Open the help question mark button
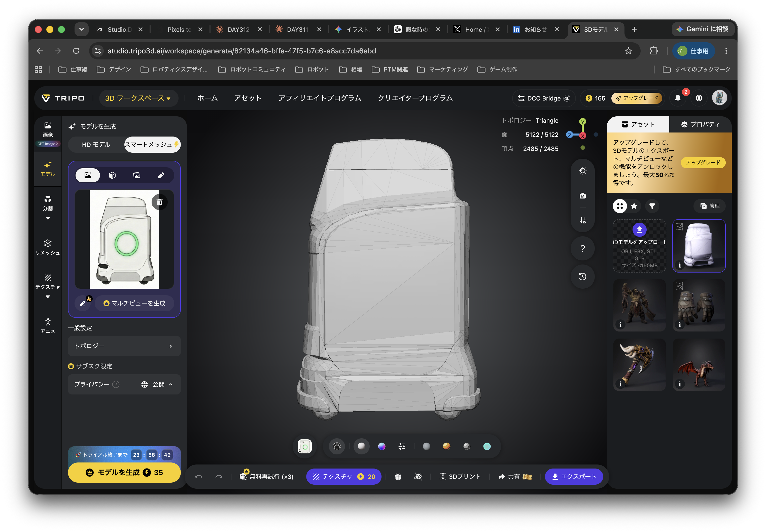Screen dimensions: 766x532 tap(582, 248)
